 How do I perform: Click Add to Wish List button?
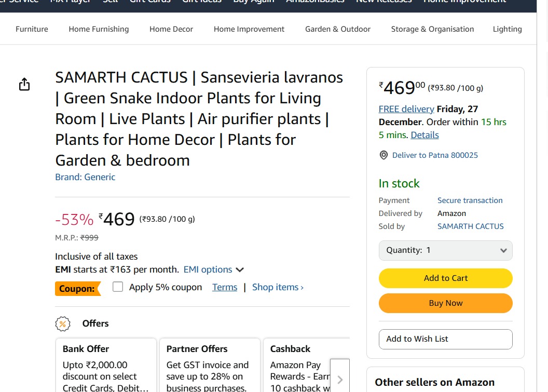point(445,339)
